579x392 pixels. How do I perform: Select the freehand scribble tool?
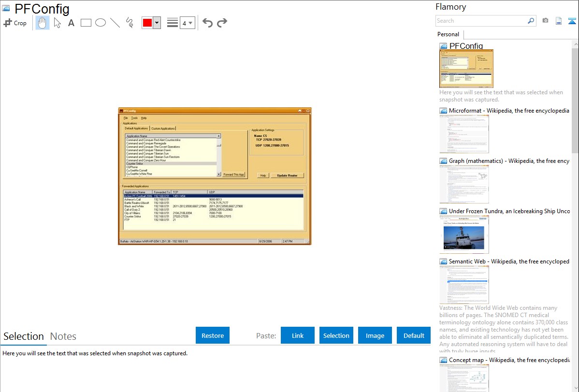[x=130, y=23]
